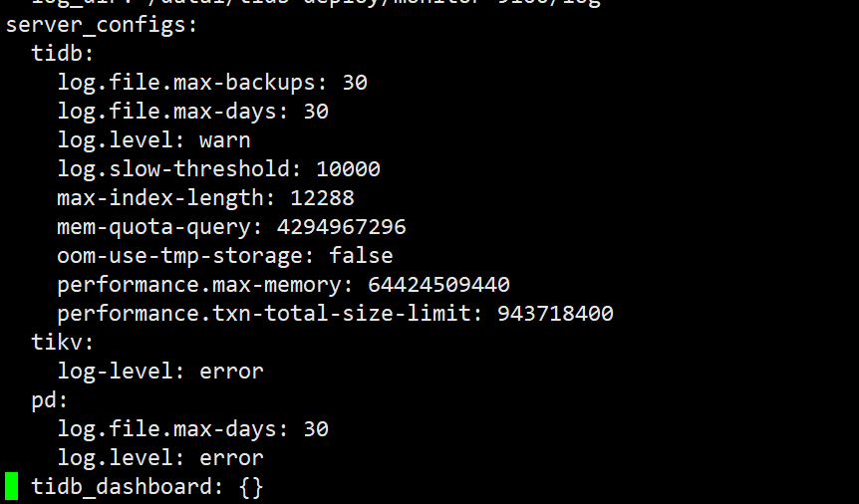Image resolution: width=859 pixels, height=504 pixels.
Task: Select the 12288 value
Action: tap(322, 198)
